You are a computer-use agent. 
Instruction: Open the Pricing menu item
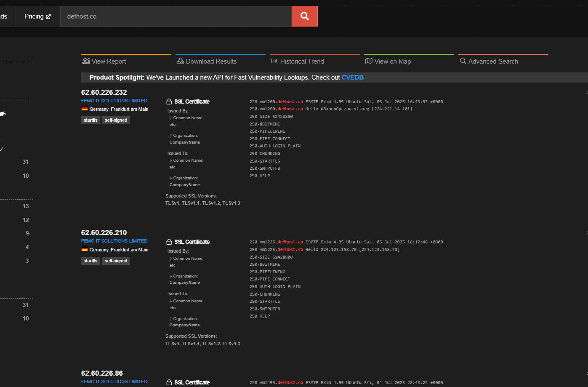[35, 16]
